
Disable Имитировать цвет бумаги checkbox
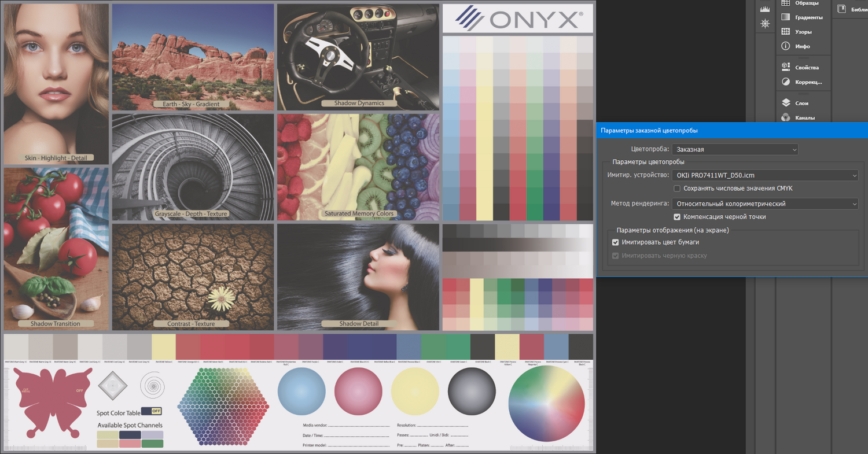pos(616,242)
